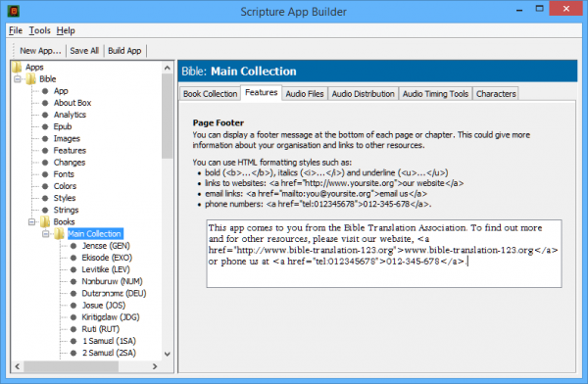Image resolution: width=588 pixels, height=384 pixels.
Task: Collapse the Main Collection node
Action: click(x=46, y=233)
